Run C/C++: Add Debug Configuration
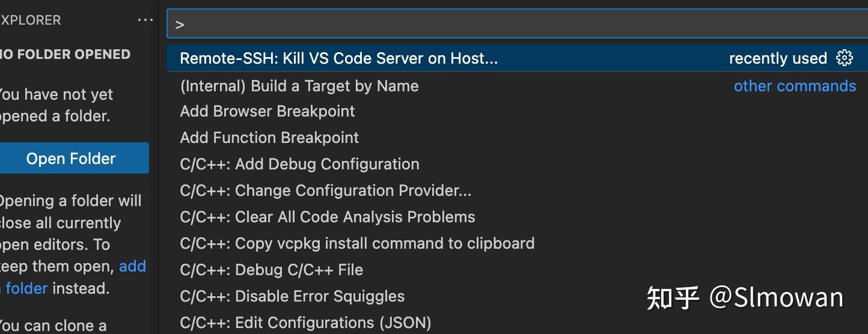 tap(299, 164)
